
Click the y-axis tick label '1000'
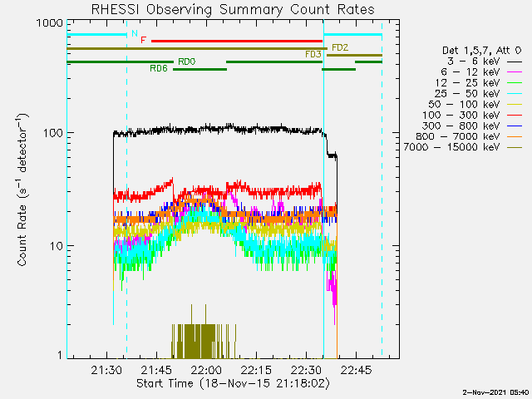[50, 23]
